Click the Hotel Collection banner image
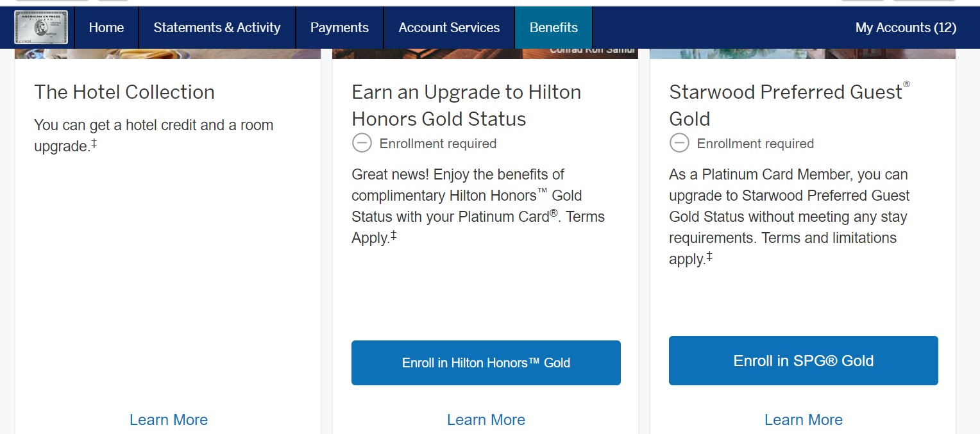This screenshot has height=434, width=980. pos(167,54)
